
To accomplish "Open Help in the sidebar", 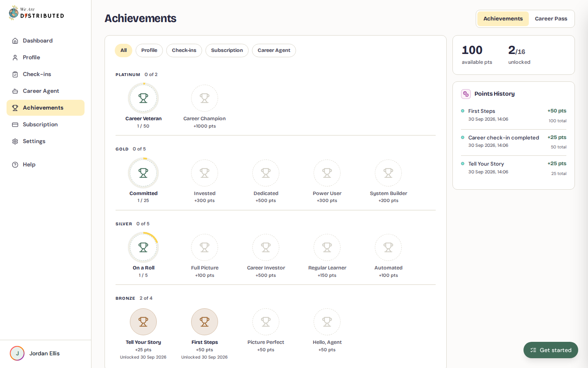I will (45, 164).
